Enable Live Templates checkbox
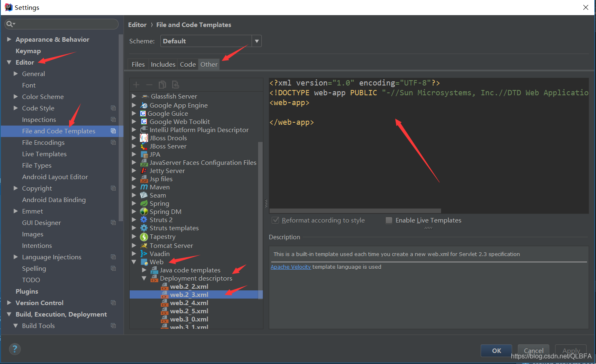Viewport: 596px width, 364px height. [x=389, y=220]
